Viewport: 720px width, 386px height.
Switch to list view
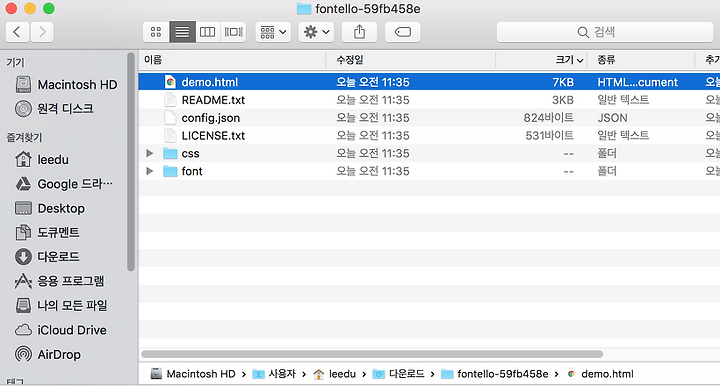182,32
